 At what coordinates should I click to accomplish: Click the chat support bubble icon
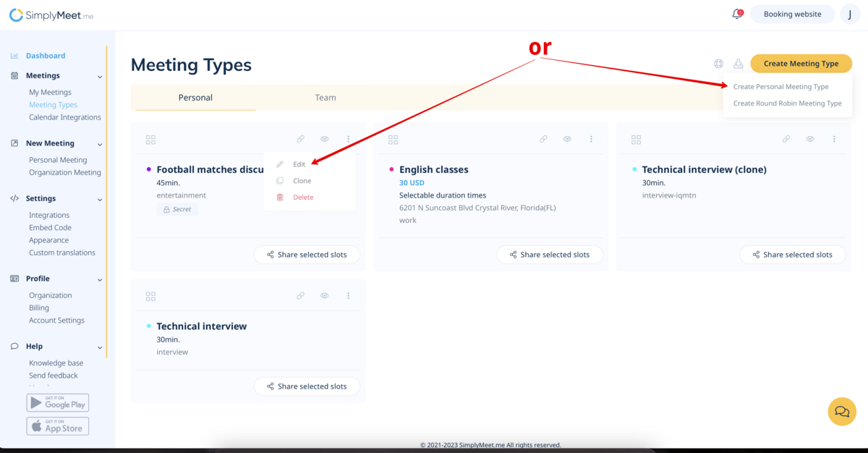pyautogui.click(x=842, y=411)
